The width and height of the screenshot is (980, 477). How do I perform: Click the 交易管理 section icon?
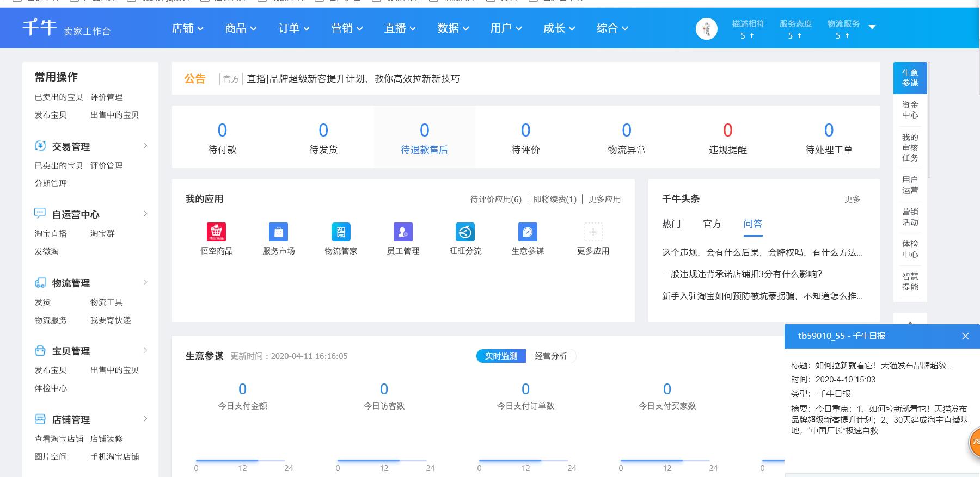(40, 146)
